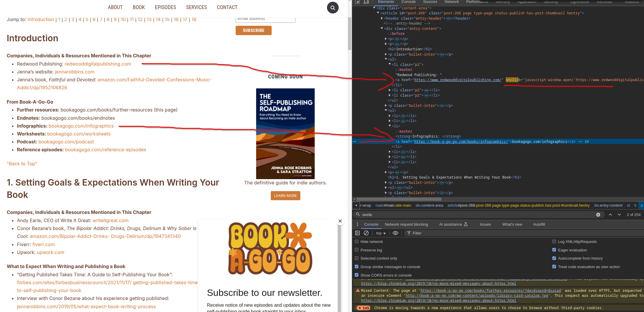The height and width of the screenshot is (312, 644).
Task: Toggle the device toolbar icon in DevTools
Action: click(x=366, y=2)
